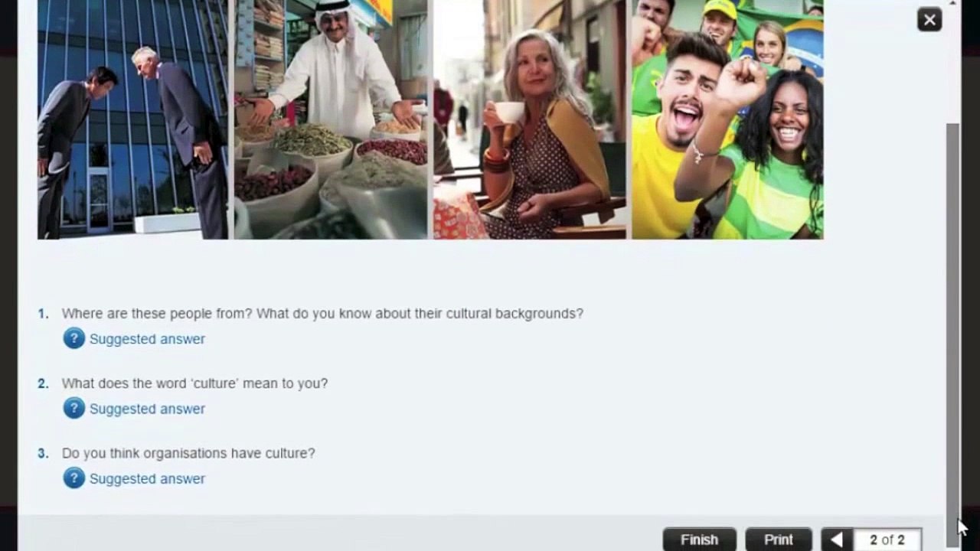980x551 pixels.
Task: Click the question mark icon under question 1
Action: (x=74, y=338)
